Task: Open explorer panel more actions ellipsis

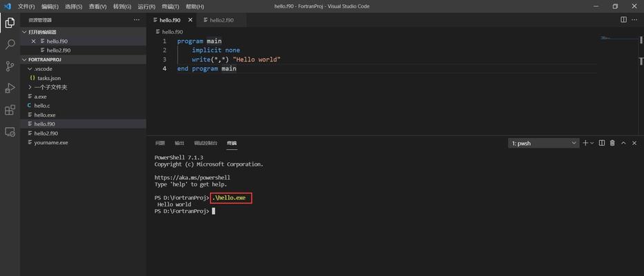Action: (x=137, y=20)
